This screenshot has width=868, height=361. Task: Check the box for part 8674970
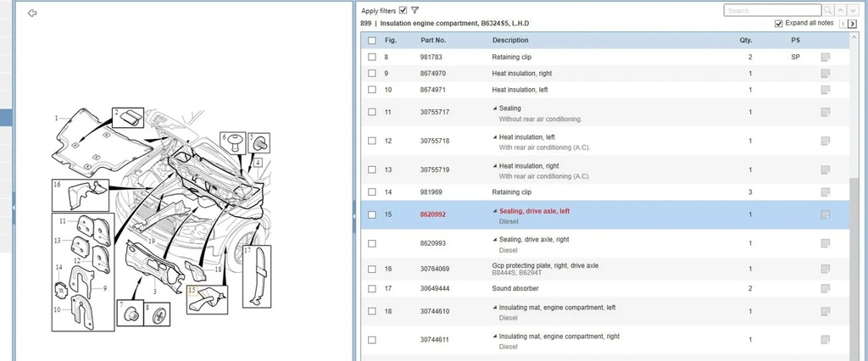(371, 74)
